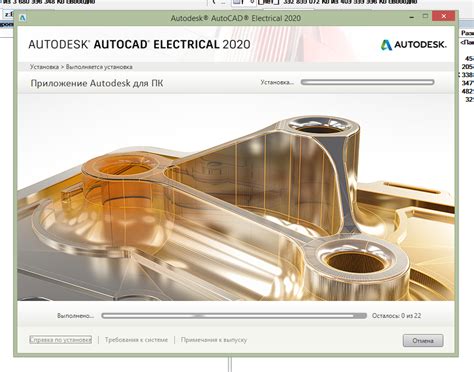The width and height of the screenshot is (474, 372).
Task: Click the AUTODESK AUTOCAD ELECTRICAL 2020 heading
Action: coord(139,44)
